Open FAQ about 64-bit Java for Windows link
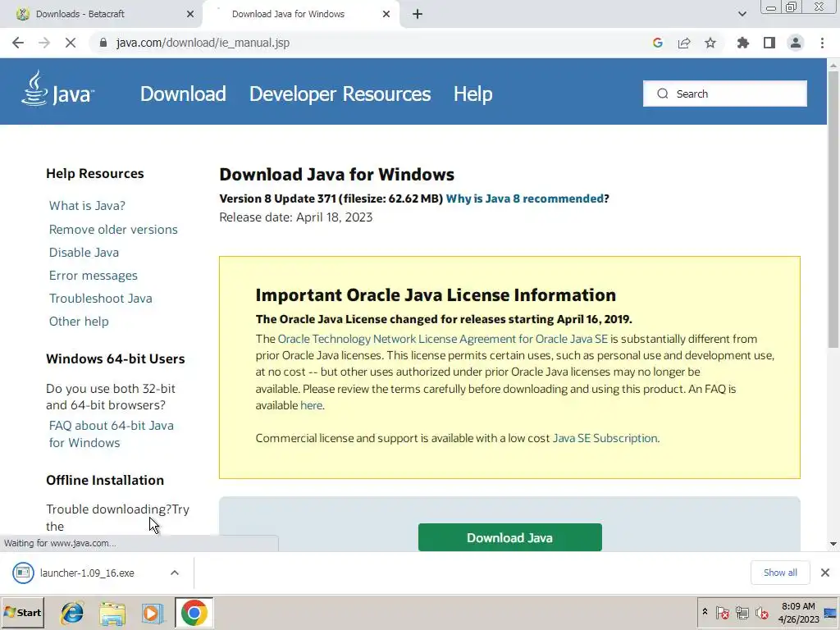840x630 pixels. point(112,434)
